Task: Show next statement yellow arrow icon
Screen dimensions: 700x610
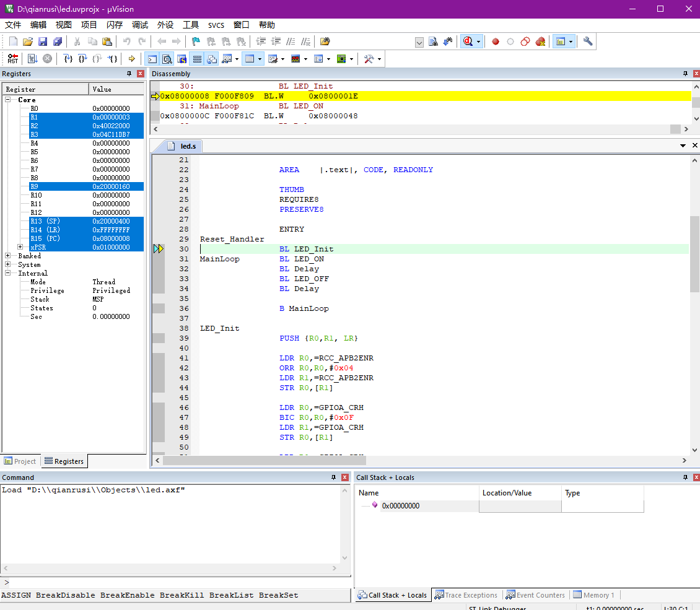Action: tap(132, 58)
